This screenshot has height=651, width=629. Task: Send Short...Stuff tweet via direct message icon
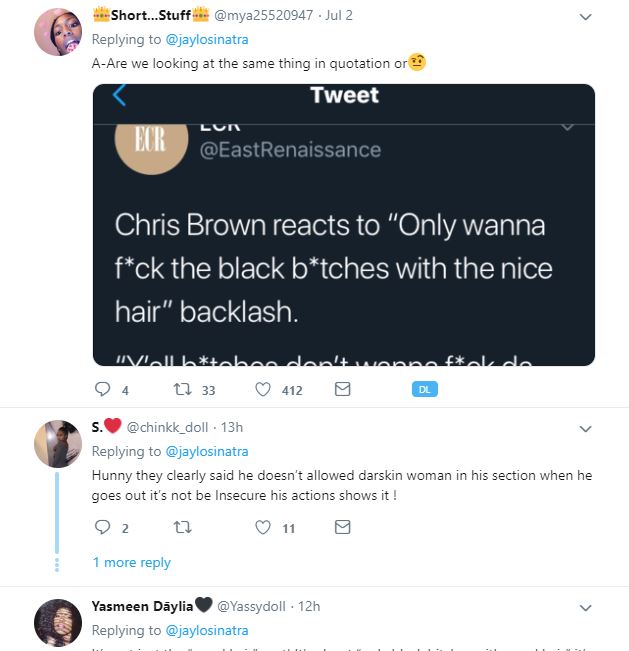pyautogui.click(x=343, y=389)
